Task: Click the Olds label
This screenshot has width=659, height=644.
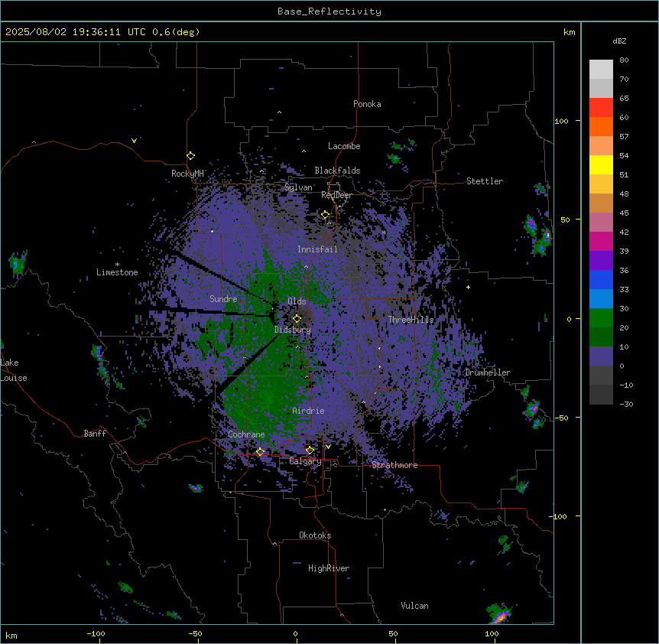Action: (297, 301)
